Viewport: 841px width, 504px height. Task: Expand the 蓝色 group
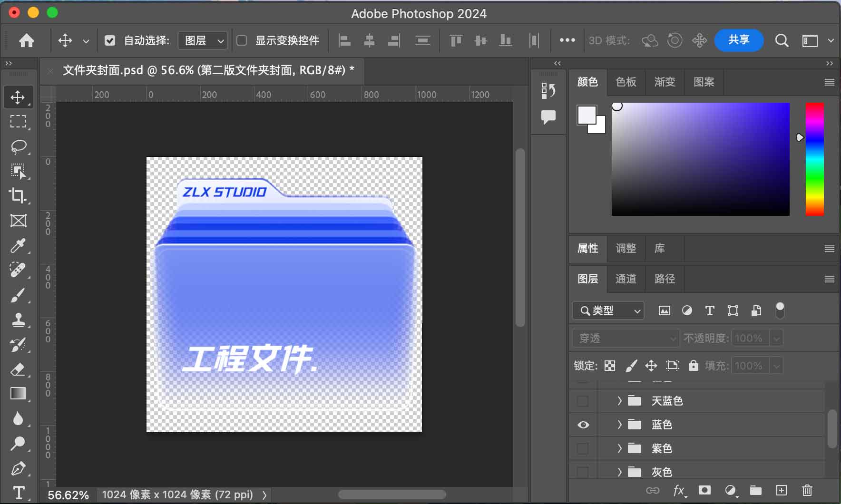pos(619,425)
